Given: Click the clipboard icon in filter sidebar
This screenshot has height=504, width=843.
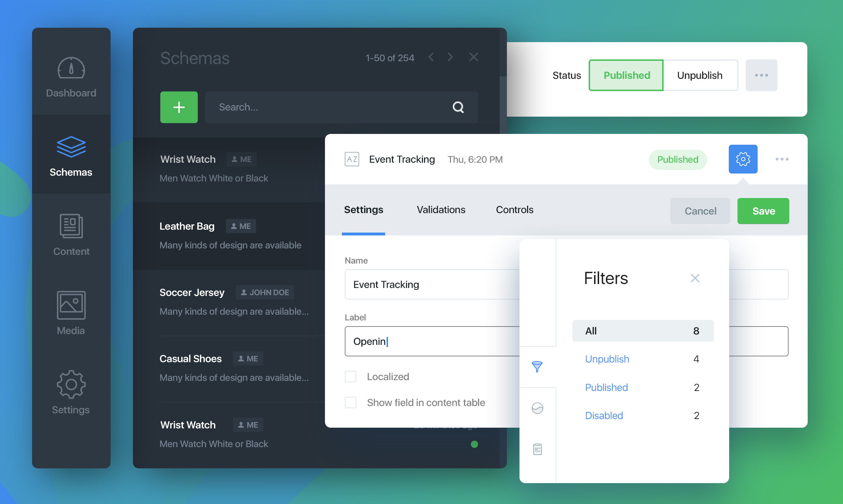Looking at the screenshot, I should (537, 449).
